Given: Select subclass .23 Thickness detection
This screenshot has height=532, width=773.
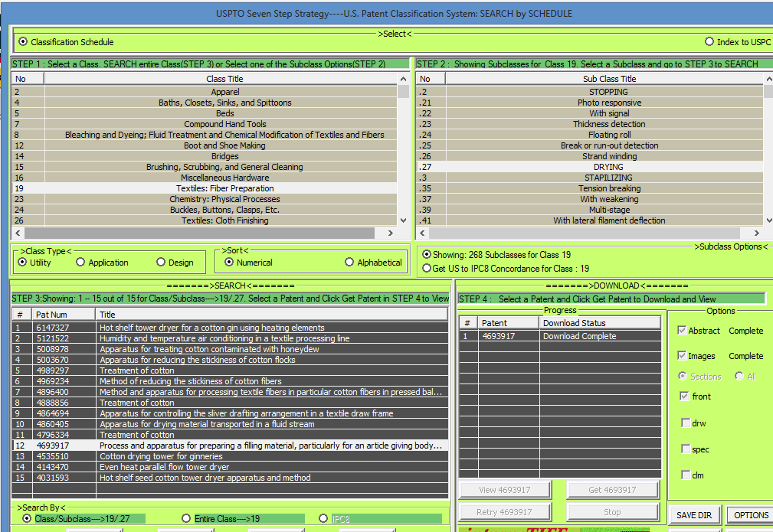Looking at the screenshot, I should pyautogui.click(x=590, y=124).
